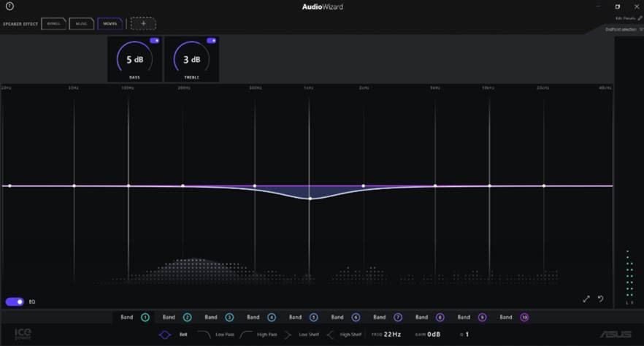Image resolution: width=644 pixels, height=346 pixels.
Task: Select Band 6
Action: (346, 318)
